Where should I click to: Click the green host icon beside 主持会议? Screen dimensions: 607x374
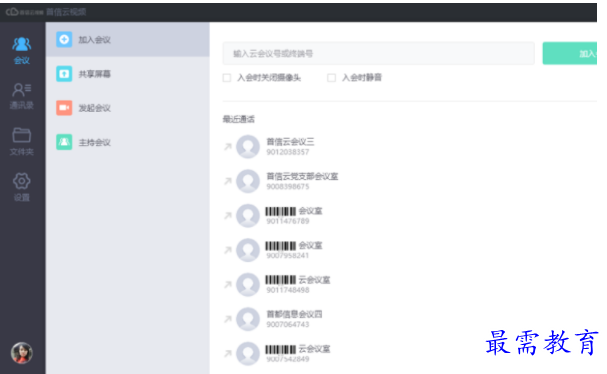click(x=64, y=142)
